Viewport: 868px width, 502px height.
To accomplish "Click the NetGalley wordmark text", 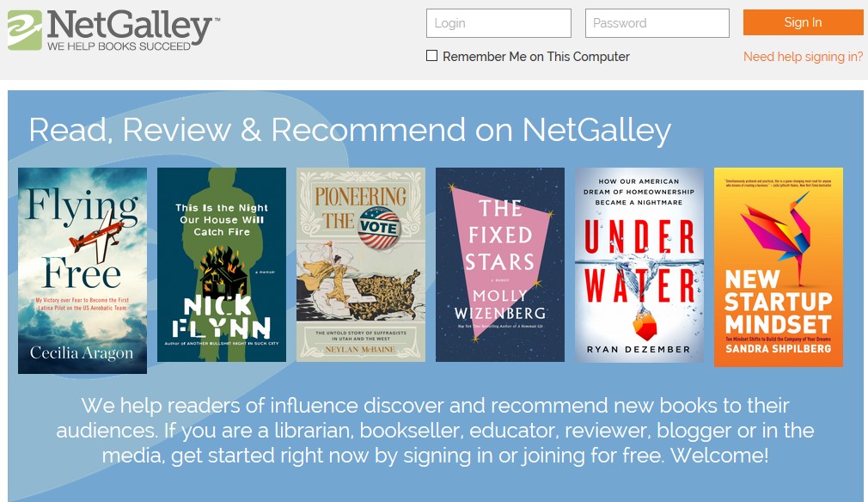I will click(x=129, y=24).
